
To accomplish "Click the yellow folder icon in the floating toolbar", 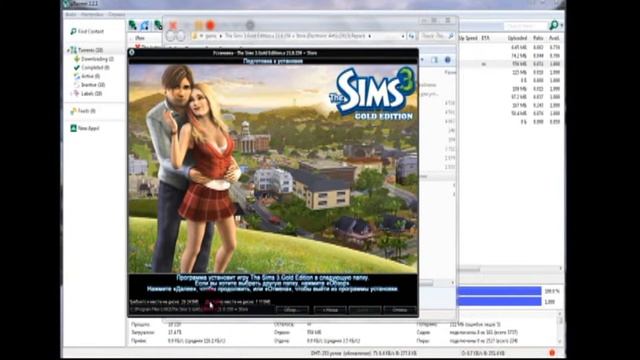I will click(199, 25).
